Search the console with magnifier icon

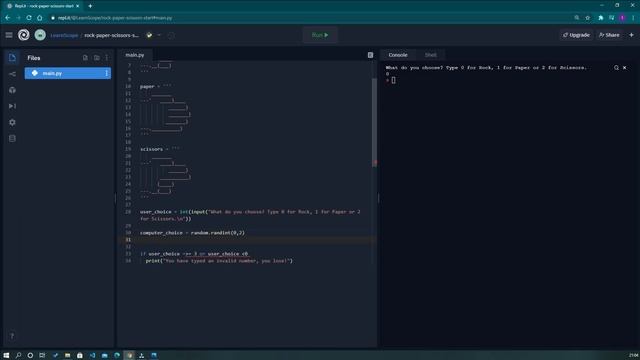tap(616, 68)
